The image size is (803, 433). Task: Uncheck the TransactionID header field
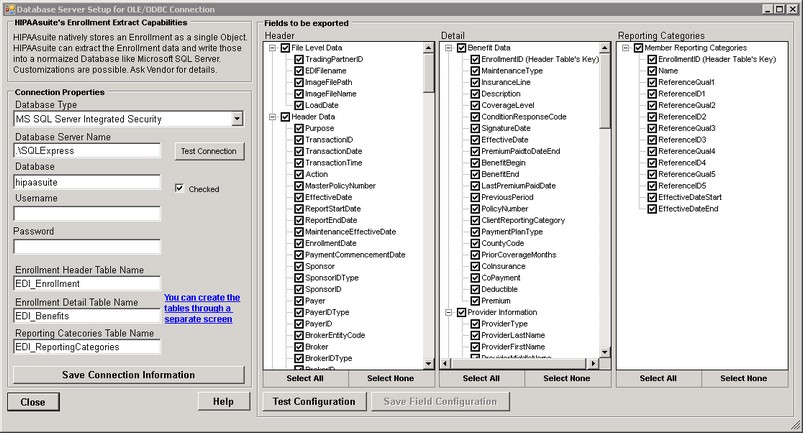point(299,140)
